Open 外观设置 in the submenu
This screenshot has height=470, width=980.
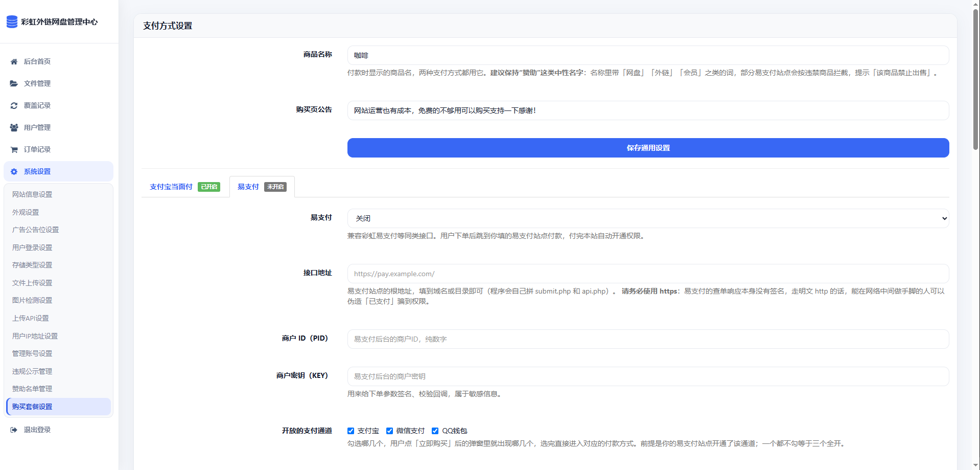coord(26,212)
